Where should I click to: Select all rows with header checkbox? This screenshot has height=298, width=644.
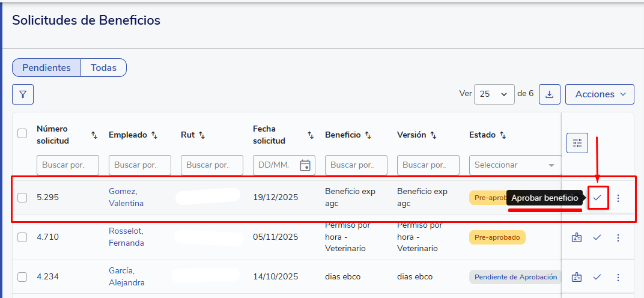(22, 133)
